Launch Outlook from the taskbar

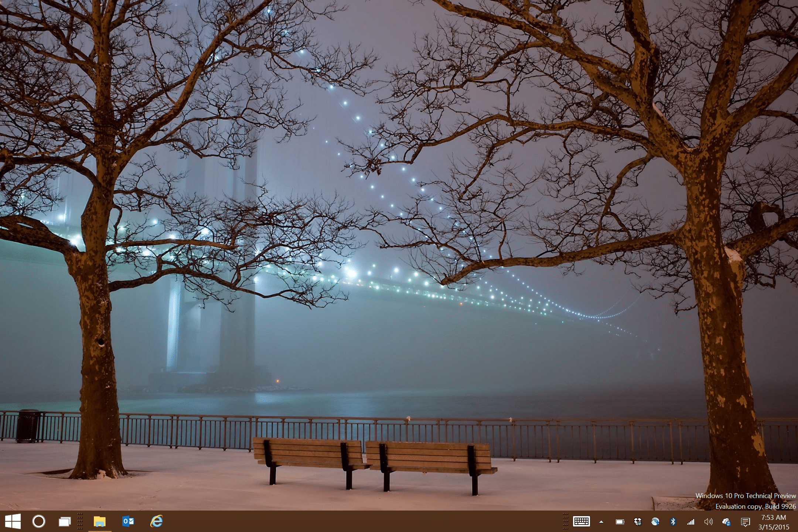[x=128, y=521]
